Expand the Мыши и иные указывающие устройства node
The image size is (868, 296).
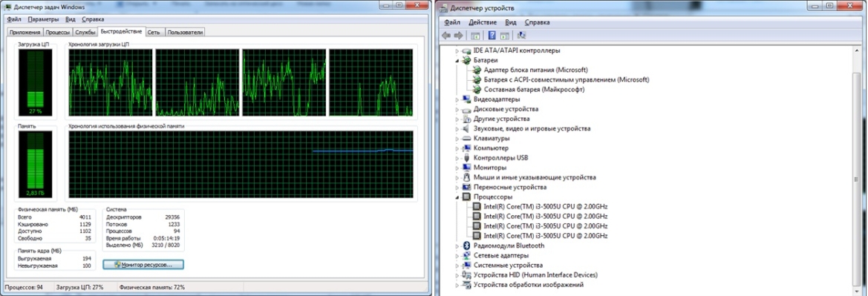click(x=457, y=177)
